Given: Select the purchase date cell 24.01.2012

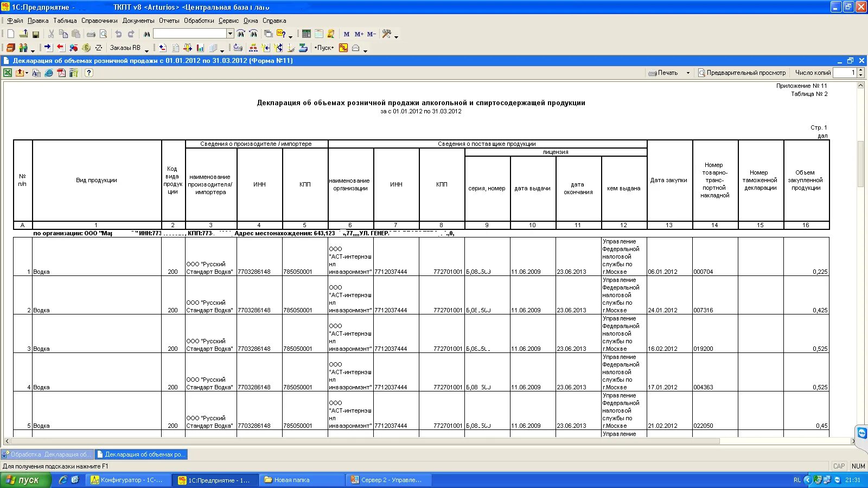Looking at the screenshot, I should click(669, 295).
